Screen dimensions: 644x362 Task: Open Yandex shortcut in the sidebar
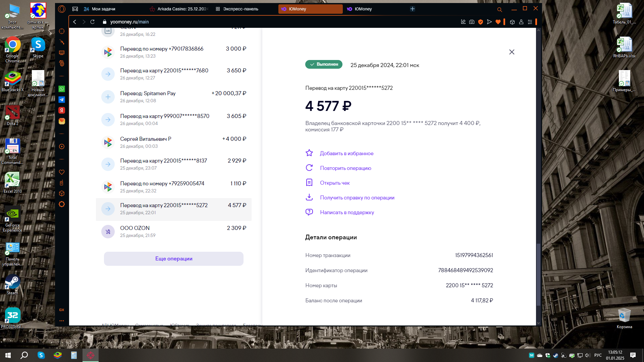(x=62, y=110)
